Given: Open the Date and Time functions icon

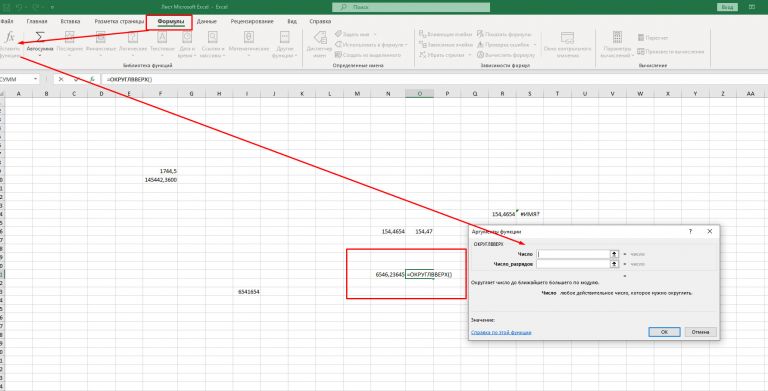Looking at the screenshot, I should [x=188, y=37].
